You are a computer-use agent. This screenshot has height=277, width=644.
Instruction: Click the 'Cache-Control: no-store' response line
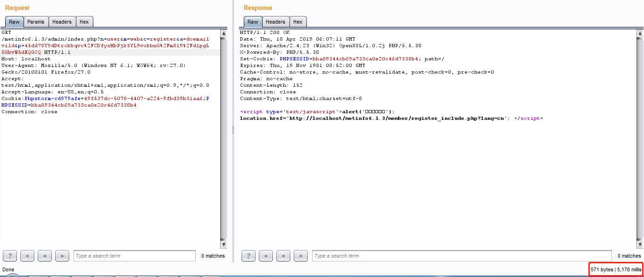[x=367, y=72]
